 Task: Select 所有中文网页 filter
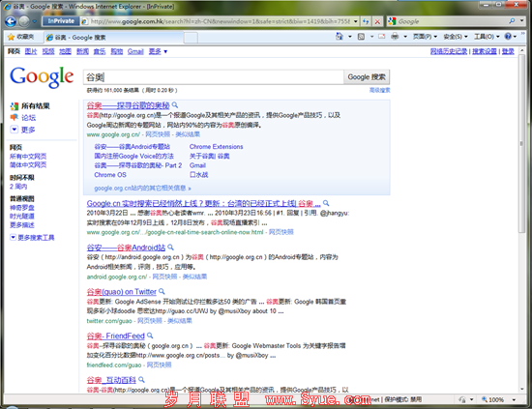point(28,157)
